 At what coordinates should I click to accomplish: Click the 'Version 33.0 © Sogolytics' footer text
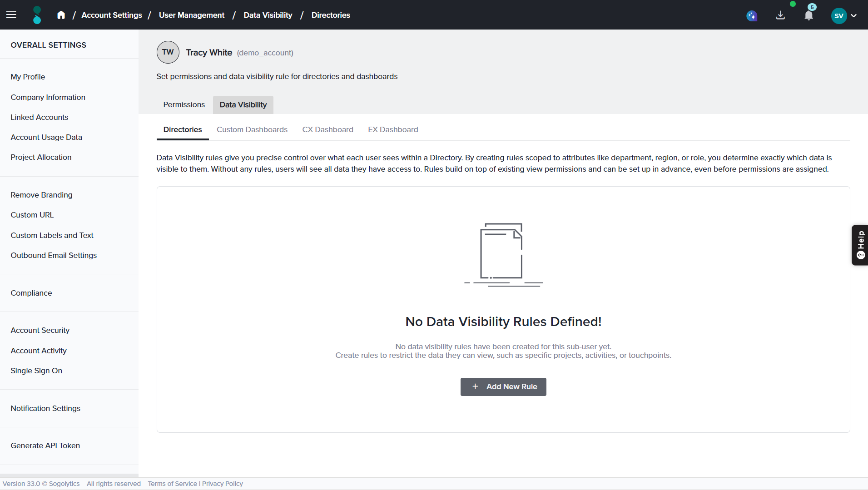coord(41,484)
